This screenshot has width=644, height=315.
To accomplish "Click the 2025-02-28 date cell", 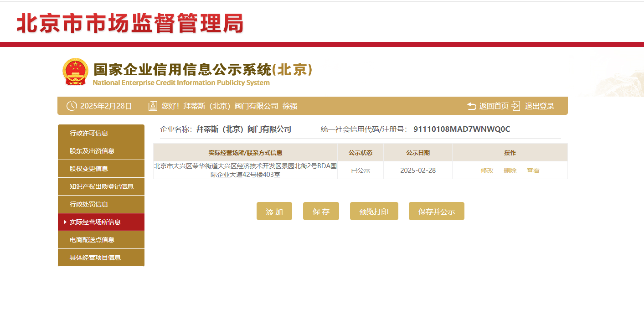I will click(418, 170).
